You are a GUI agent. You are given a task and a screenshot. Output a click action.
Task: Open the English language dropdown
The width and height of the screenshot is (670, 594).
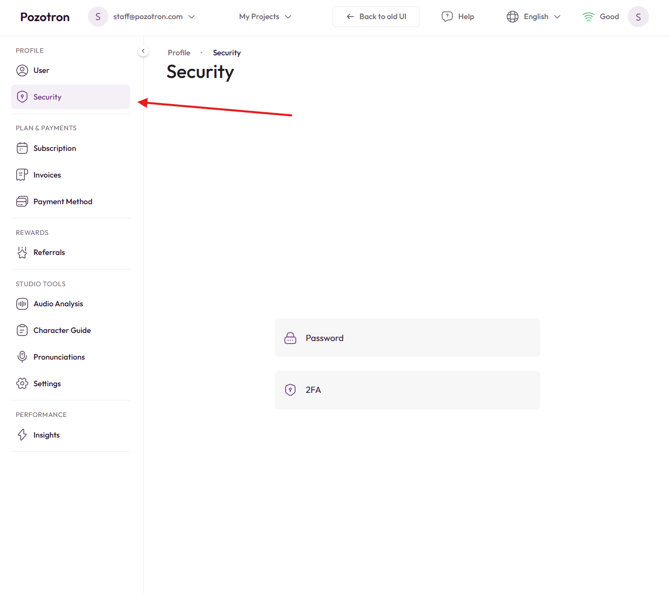pyautogui.click(x=533, y=17)
